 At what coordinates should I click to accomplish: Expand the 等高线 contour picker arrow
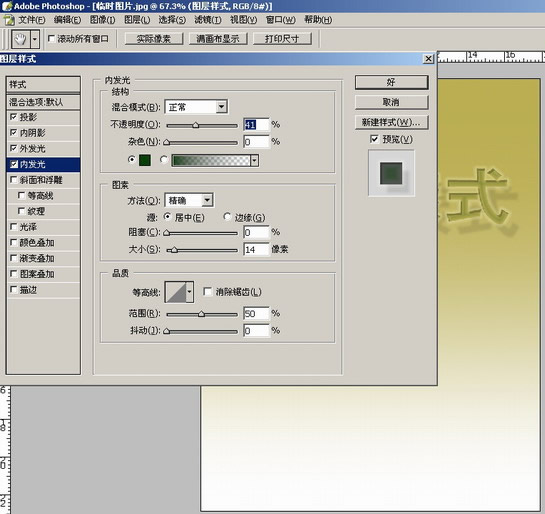point(190,292)
